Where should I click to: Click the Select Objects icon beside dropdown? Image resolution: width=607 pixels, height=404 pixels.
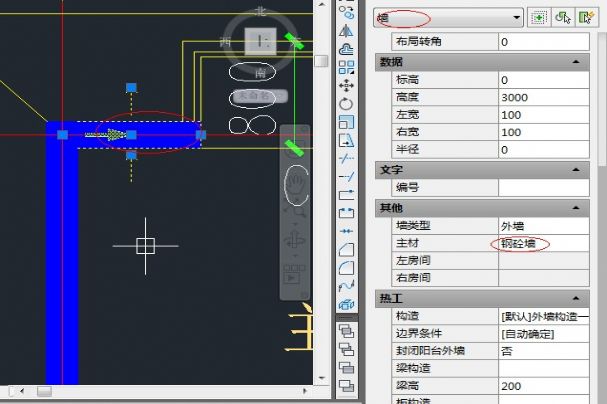(x=564, y=17)
